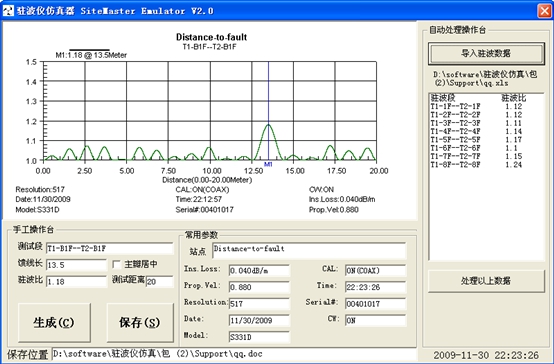Image resolution: width=554 pixels, height=364 pixels.
Task: Click the M1 marker on the chart
Action: (268, 164)
